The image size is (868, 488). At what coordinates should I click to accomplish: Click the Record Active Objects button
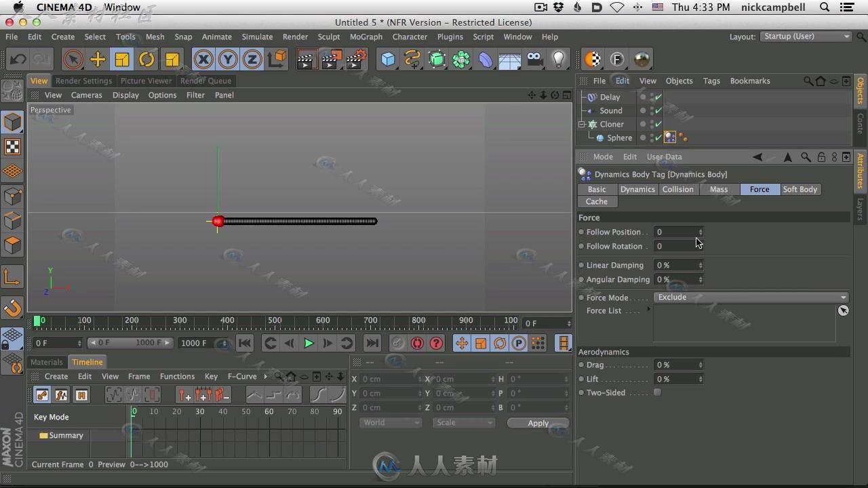click(397, 343)
